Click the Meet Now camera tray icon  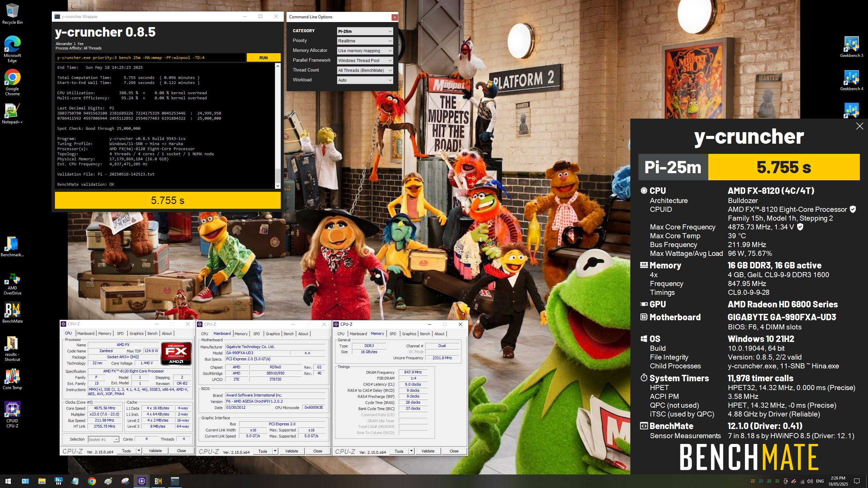pos(786,481)
